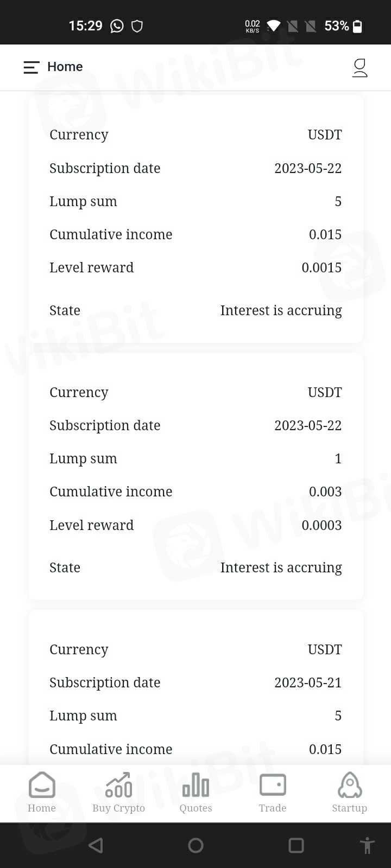Tap the Home tab icon in bottom bar
Screen dimensions: 391x868
pyautogui.click(x=42, y=785)
